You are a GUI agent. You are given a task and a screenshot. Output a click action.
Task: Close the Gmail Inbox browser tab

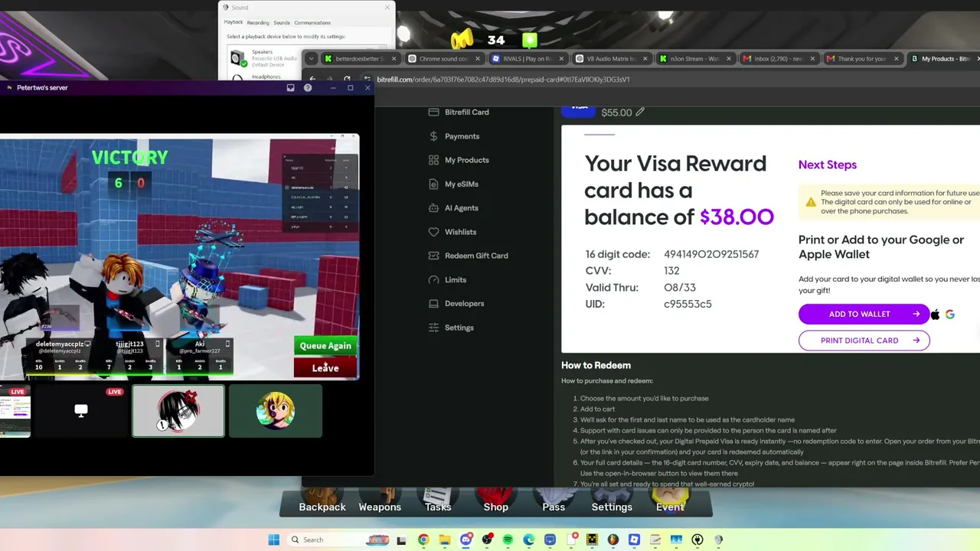tap(812, 59)
